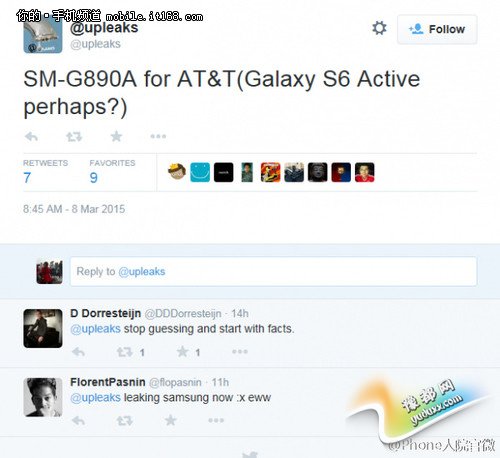Open D Dorresteijn's profile name

pyautogui.click(x=106, y=313)
